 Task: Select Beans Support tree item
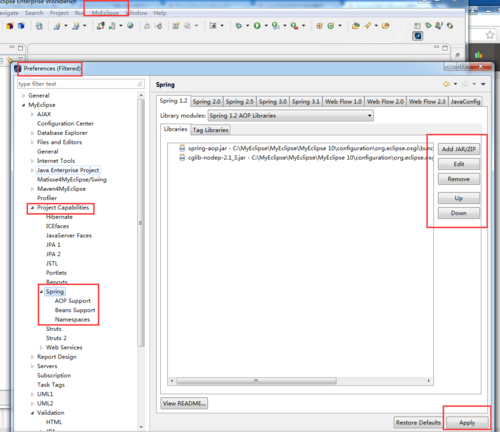75,310
